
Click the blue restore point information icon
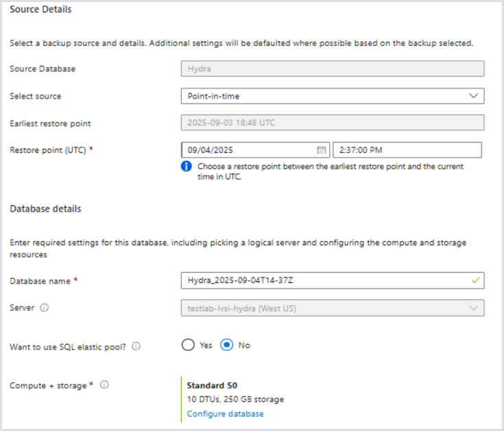[x=186, y=167]
